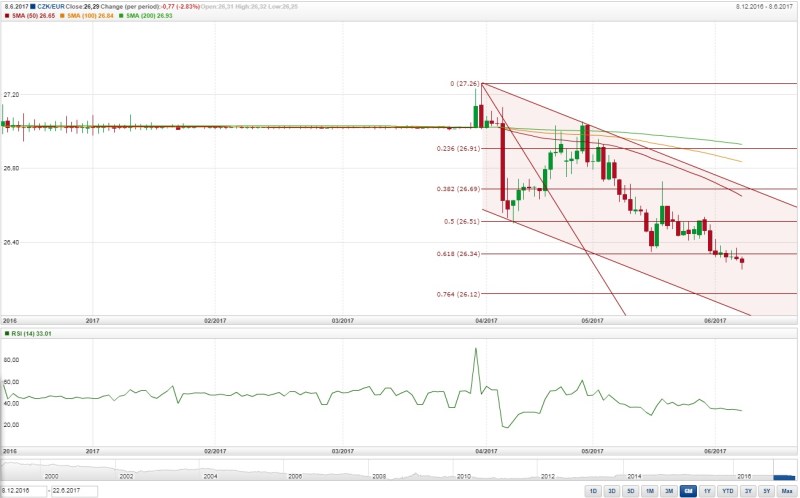Select the 5Y time range
800x498 pixels.
pos(766,491)
